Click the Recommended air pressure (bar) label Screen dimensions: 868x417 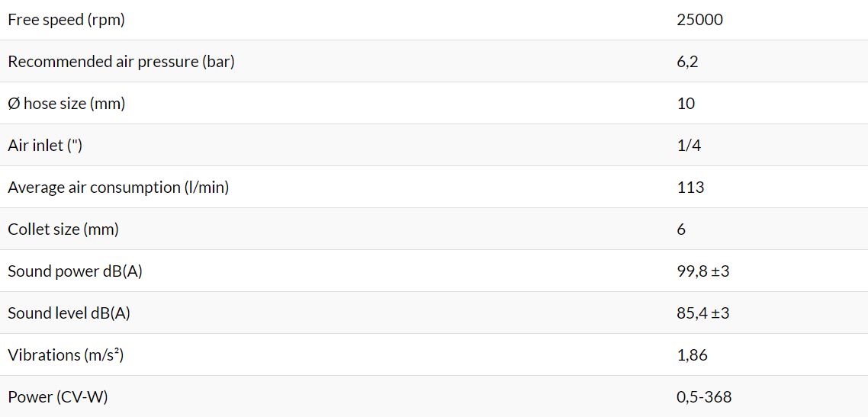point(121,62)
